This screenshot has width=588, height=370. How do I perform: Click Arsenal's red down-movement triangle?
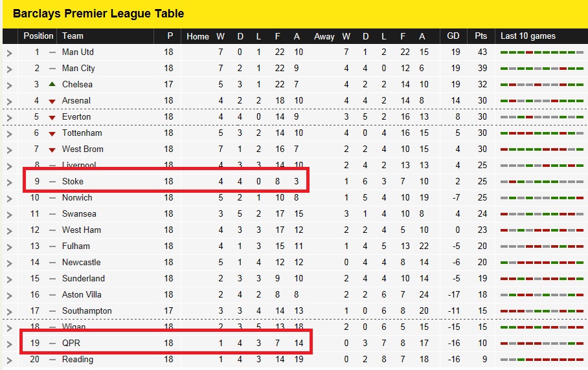[52, 101]
